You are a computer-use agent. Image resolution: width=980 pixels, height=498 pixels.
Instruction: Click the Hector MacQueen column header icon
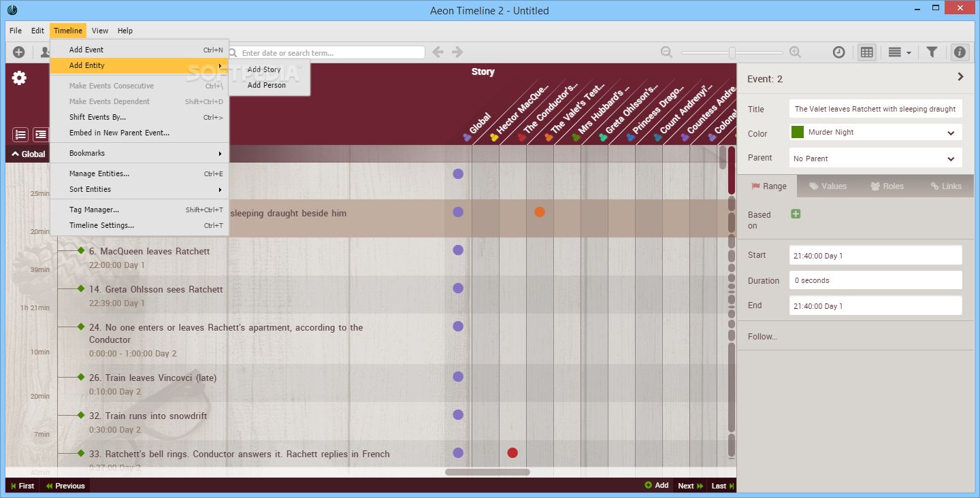pos(494,137)
